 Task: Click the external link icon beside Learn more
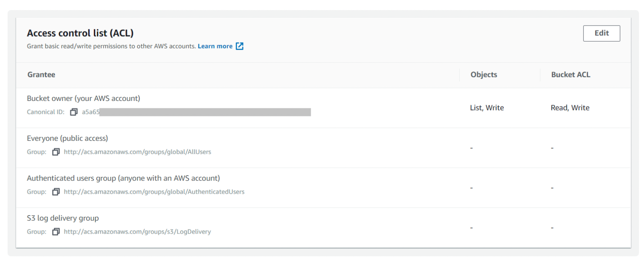240,46
